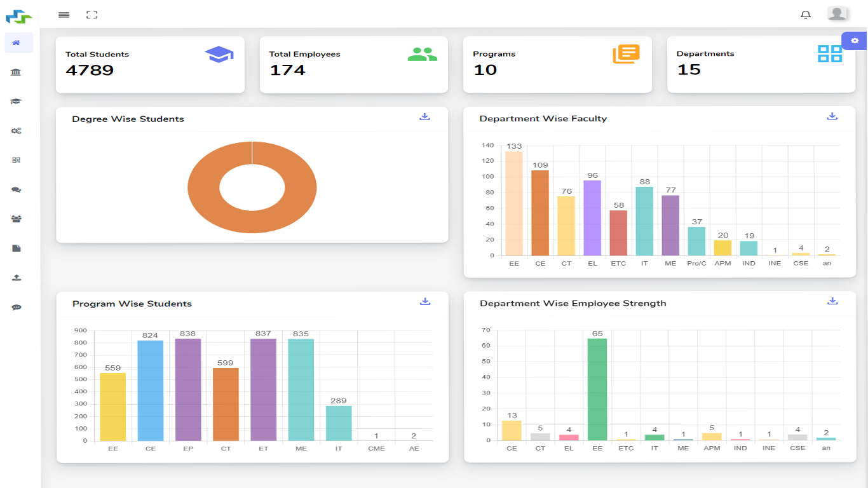Toggle the hamburger menu to collapse sidebar
The width and height of the screenshot is (868, 488).
64,15
